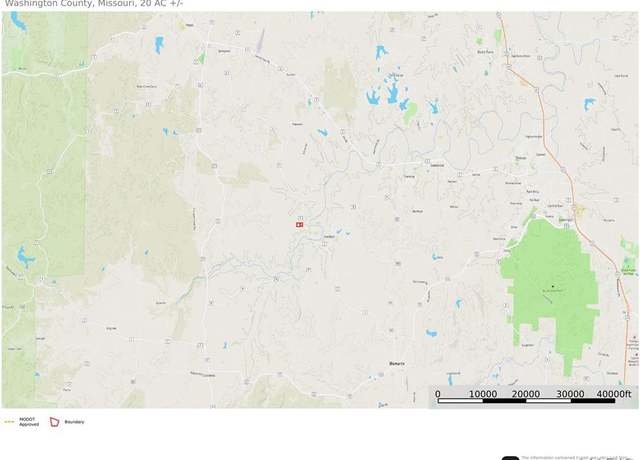The height and width of the screenshot is (460, 640).
Task: Select the Boundary polygon legend icon
Action: pos(54,422)
